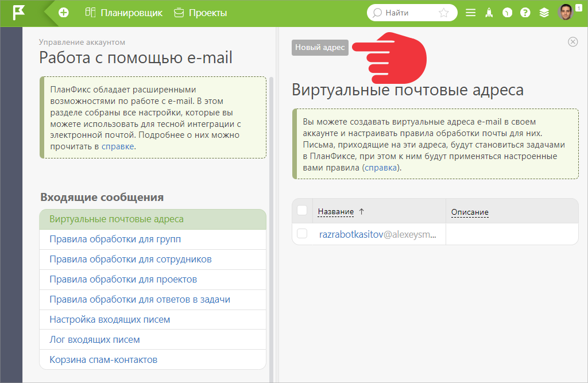Toggle the select-all checkbox in table header

click(302, 210)
